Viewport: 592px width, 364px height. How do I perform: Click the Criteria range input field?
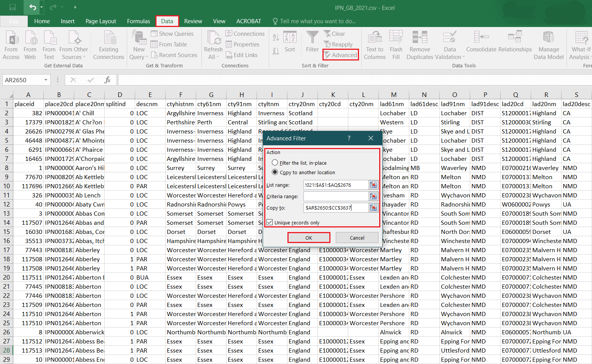[x=336, y=196]
